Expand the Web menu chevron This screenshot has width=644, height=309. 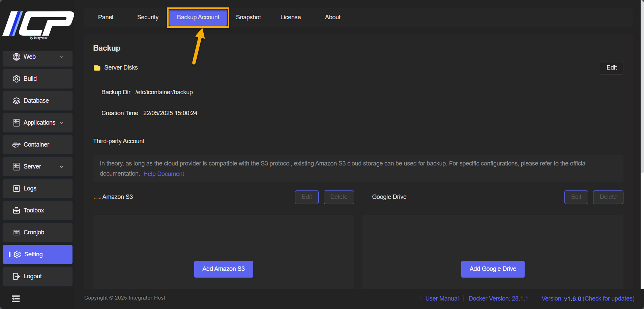pyautogui.click(x=61, y=57)
